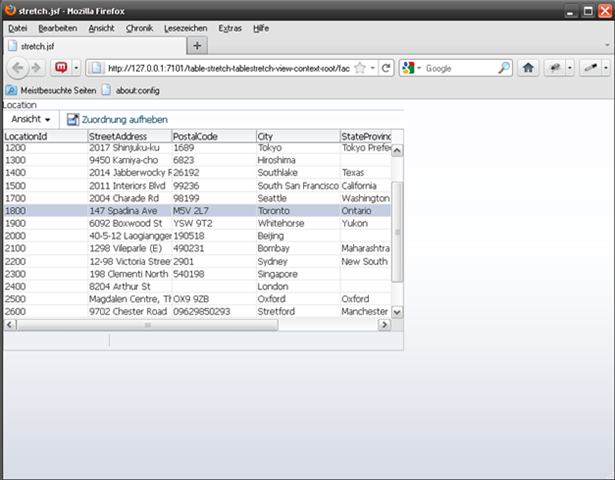Click the PostalCode column header
The height and width of the screenshot is (480, 615).
(x=214, y=136)
